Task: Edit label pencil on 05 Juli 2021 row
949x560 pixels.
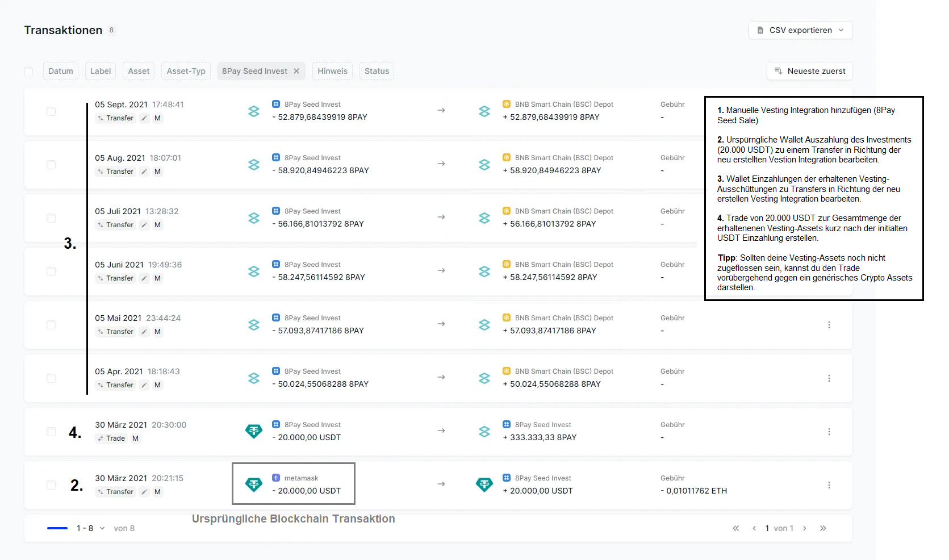Action: pyautogui.click(x=144, y=225)
